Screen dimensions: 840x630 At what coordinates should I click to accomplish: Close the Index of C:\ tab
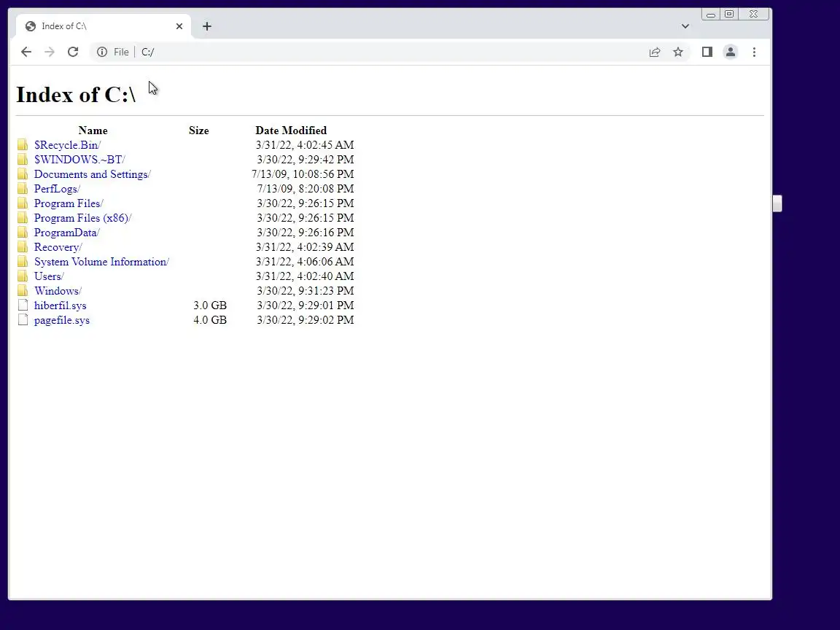pos(179,26)
